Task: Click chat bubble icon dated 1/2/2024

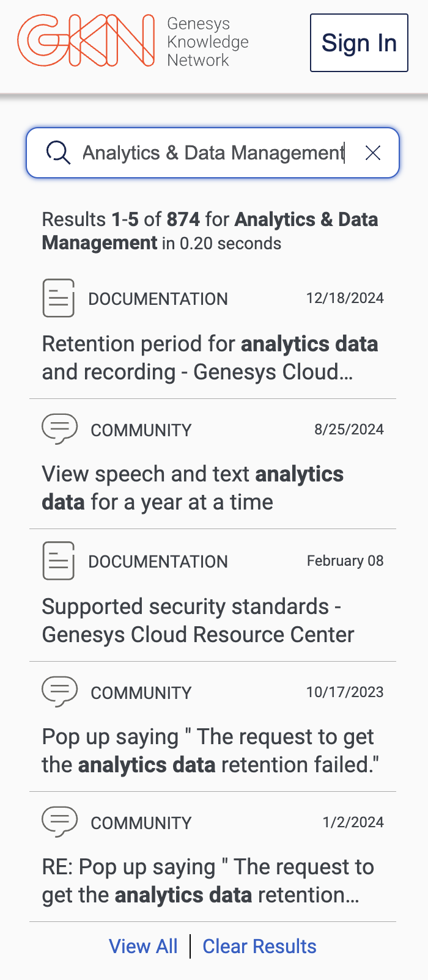Action: pyautogui.click(x=59, y=821)
